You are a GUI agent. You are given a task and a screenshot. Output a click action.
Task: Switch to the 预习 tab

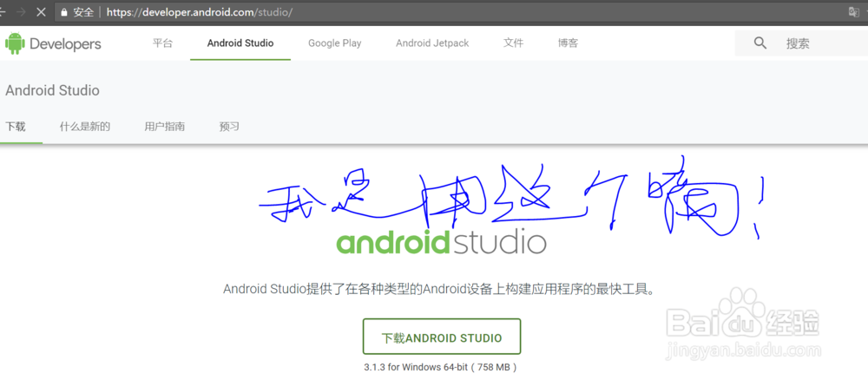(229, 127)
